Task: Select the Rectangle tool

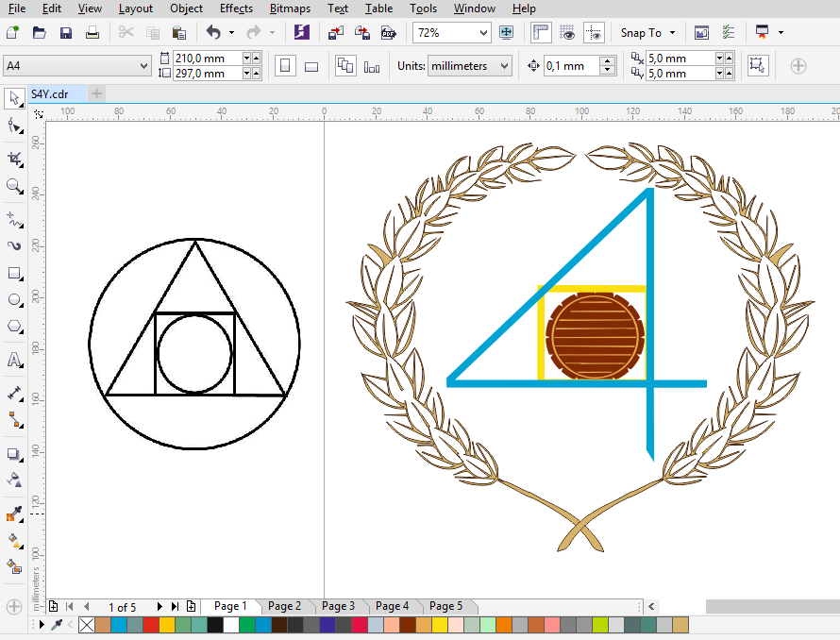Action: [14, 274]
